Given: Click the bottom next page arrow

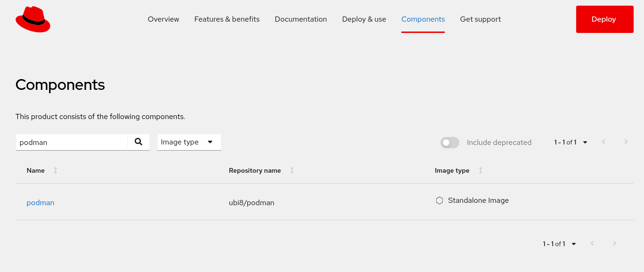Looking at the screenshot, I should 615,244.
